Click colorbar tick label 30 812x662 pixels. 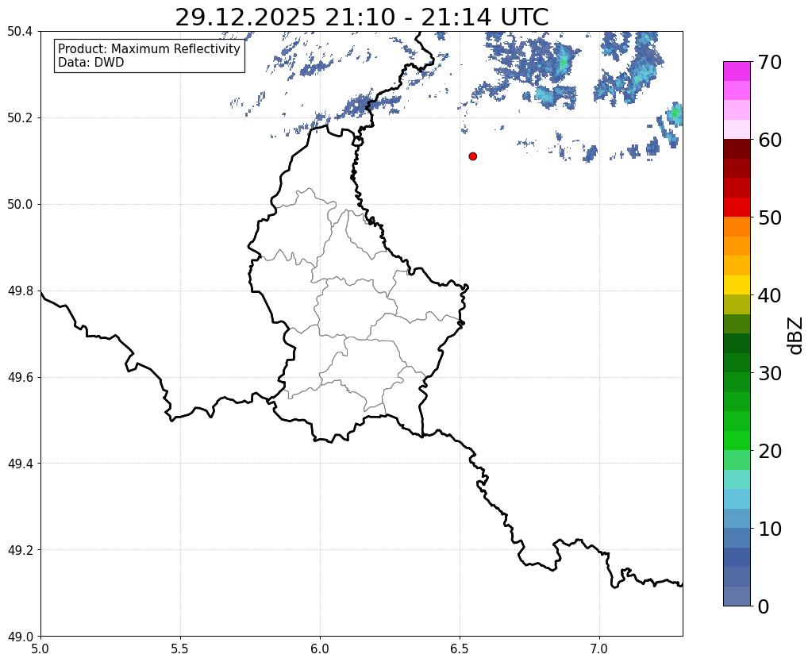pyautogui.click(x=770, y=373)
